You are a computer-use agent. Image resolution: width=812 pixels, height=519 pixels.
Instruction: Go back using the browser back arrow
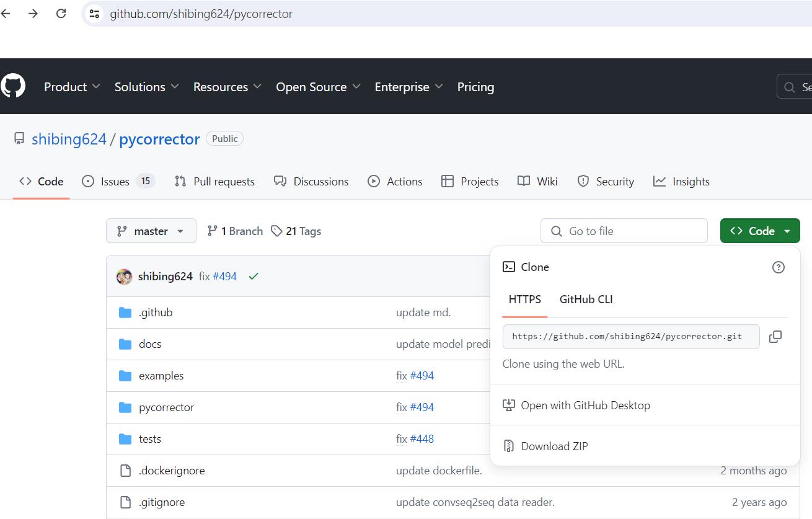click(x=6, y=13)
